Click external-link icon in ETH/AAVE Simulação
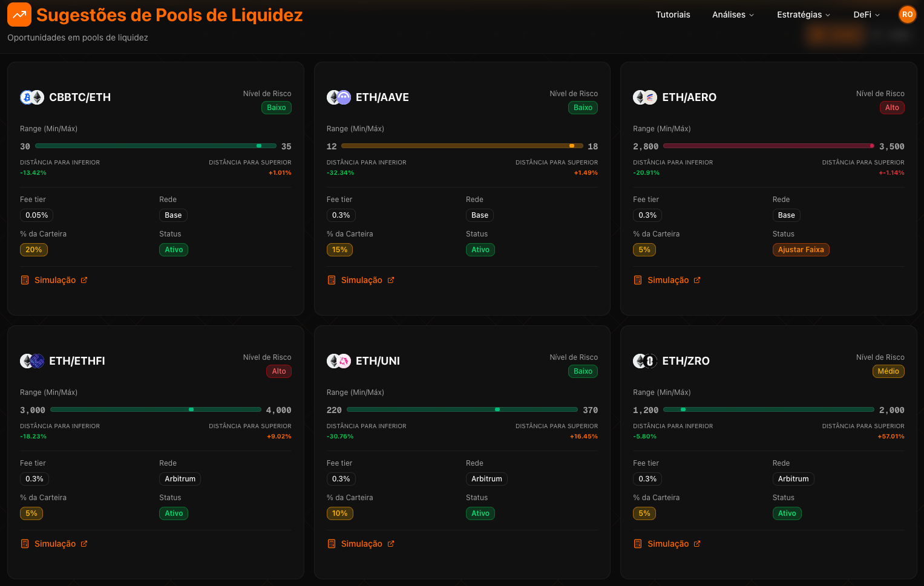Viewport: 924px width, 586px height. click(391, 280)
